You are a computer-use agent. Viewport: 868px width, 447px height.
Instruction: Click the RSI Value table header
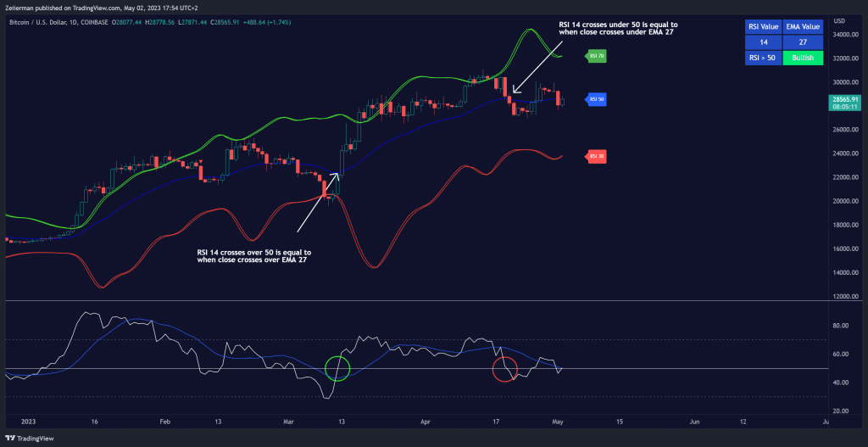pyautogui.click(x=762, y=25)
